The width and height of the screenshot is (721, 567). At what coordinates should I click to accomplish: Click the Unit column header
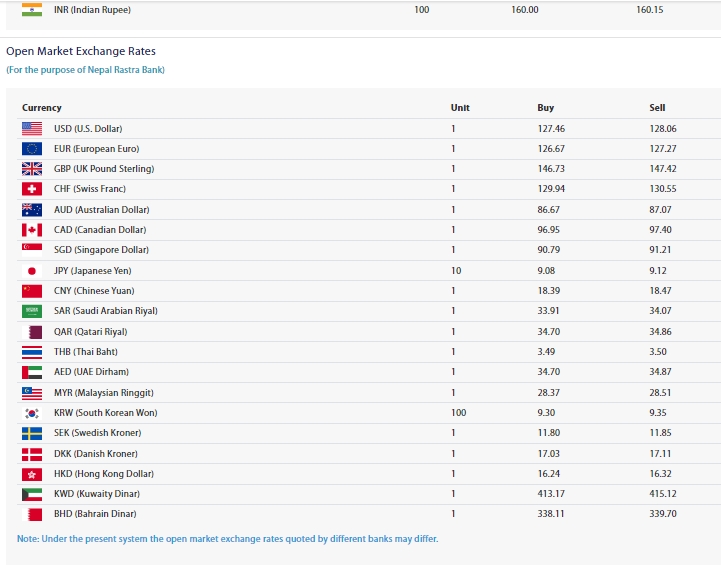(460, 108)
